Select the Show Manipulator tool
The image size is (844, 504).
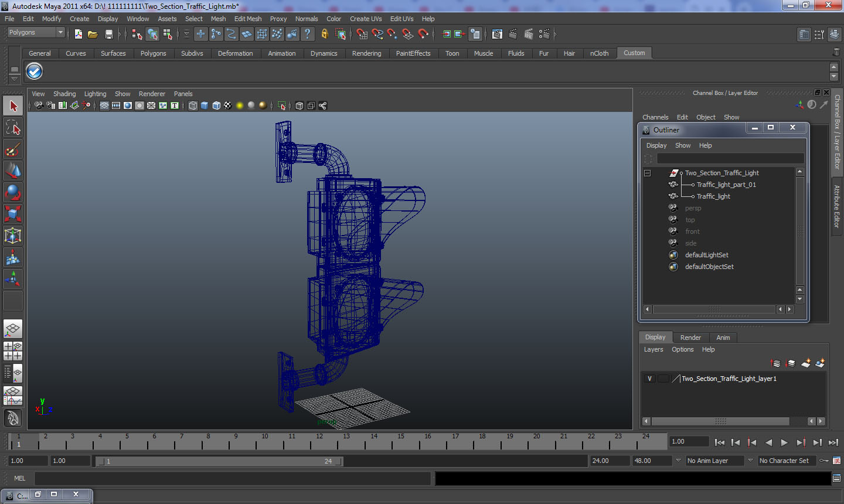(13, 279)
